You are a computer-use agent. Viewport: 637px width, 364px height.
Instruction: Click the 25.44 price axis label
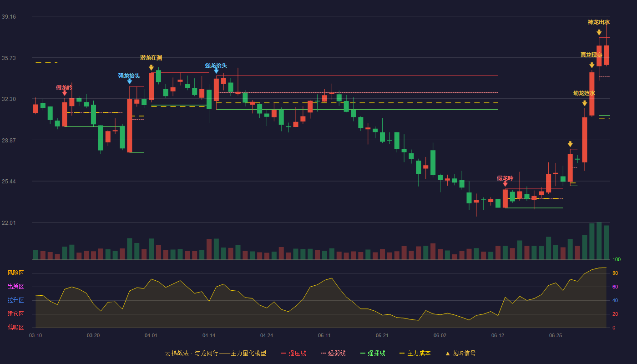(x=9, y=182)
